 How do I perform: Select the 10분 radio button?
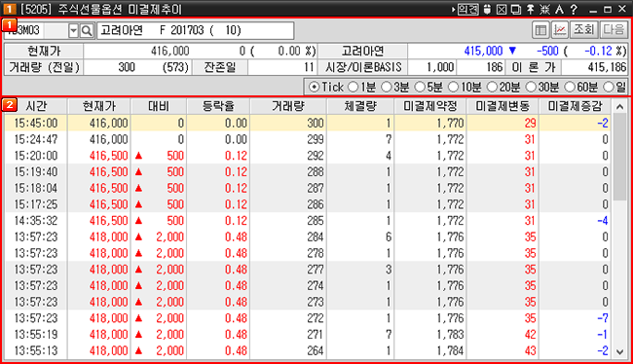[454, 87]
